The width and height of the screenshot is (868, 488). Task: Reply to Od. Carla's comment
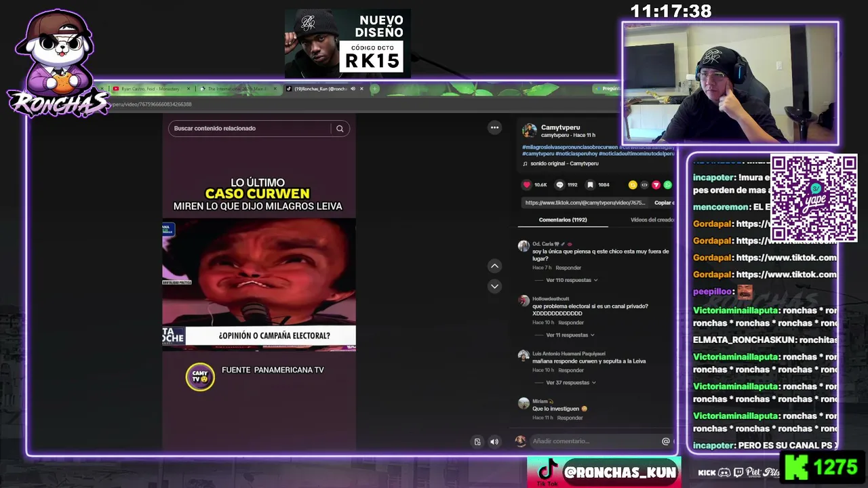point(568,268)
